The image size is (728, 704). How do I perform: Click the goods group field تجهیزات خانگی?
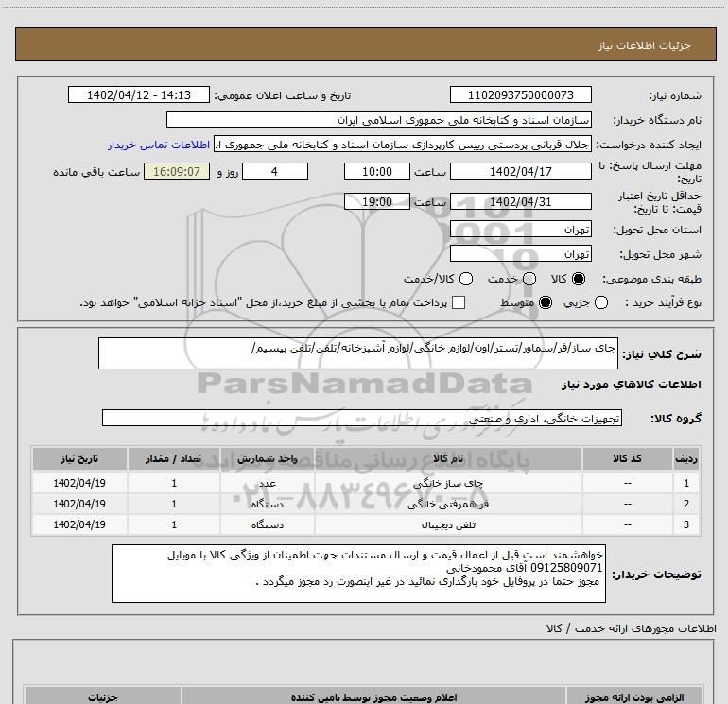(362, 418)
